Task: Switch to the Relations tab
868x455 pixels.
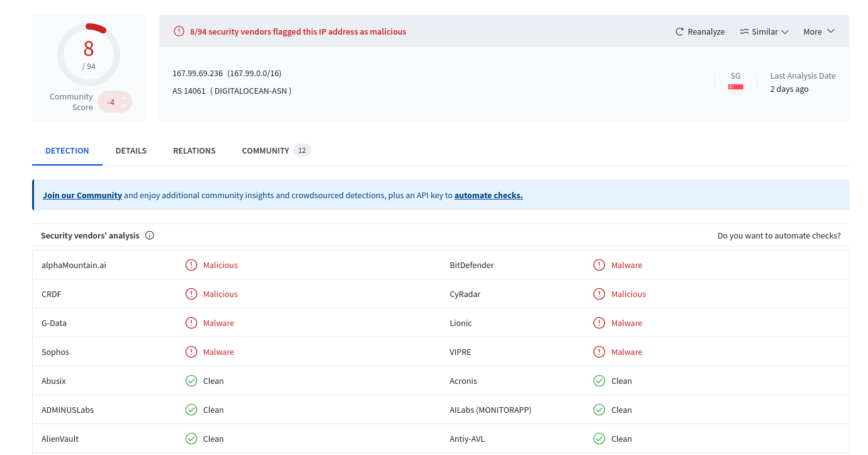Action: pyautogui.click(x=194, y=150)
